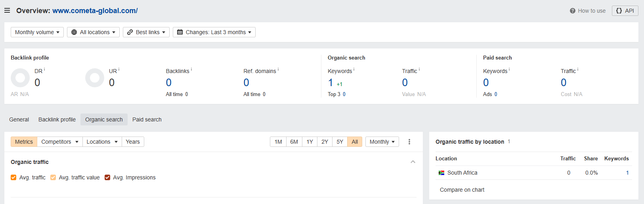
Task: Open the Monthly volume dropdown
Action: pos(37,32)
